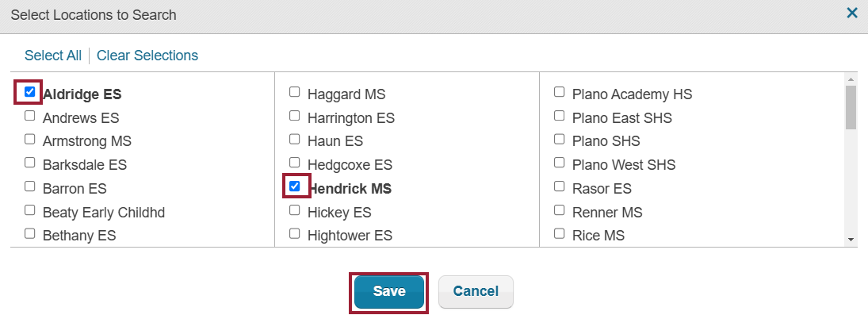Uncheck the Aldridge ES checkbox
Screen dimensions: 868x315
click(30, 92)
